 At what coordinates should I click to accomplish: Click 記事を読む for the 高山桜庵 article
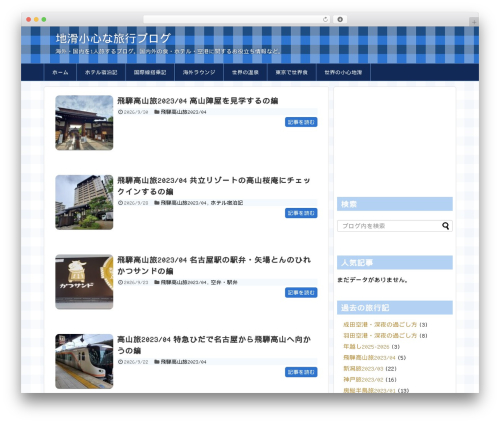click(301, 213)
